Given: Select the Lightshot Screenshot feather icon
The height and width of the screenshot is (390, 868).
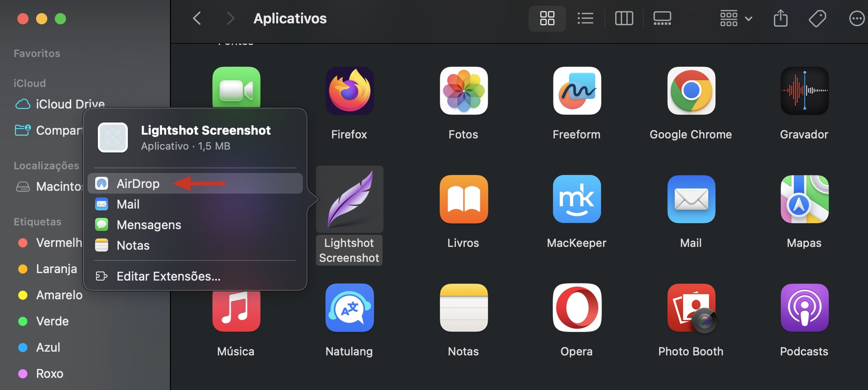Looking at the screenshot, I should [x=350, y=199].
